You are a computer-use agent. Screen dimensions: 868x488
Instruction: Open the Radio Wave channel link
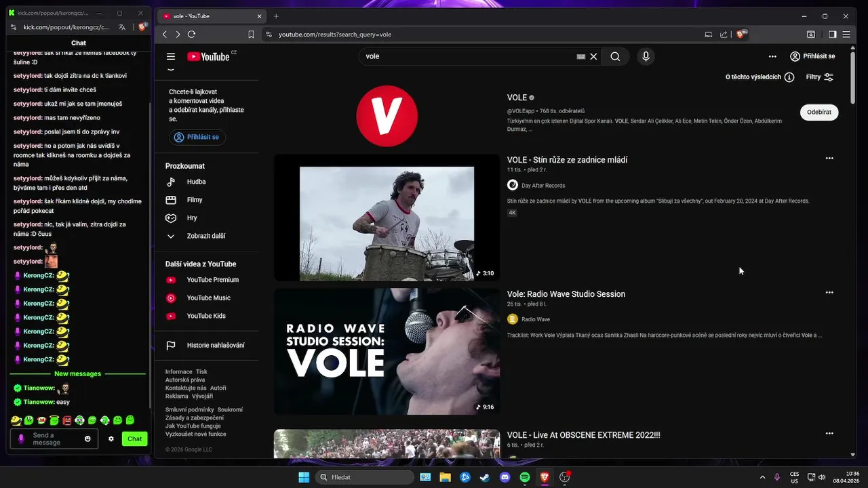tap(536, 319)
